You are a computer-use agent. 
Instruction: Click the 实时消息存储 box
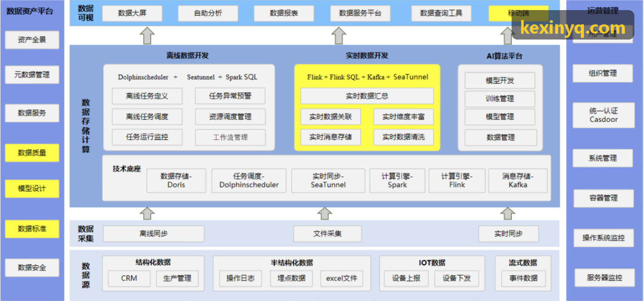[331, 137]
